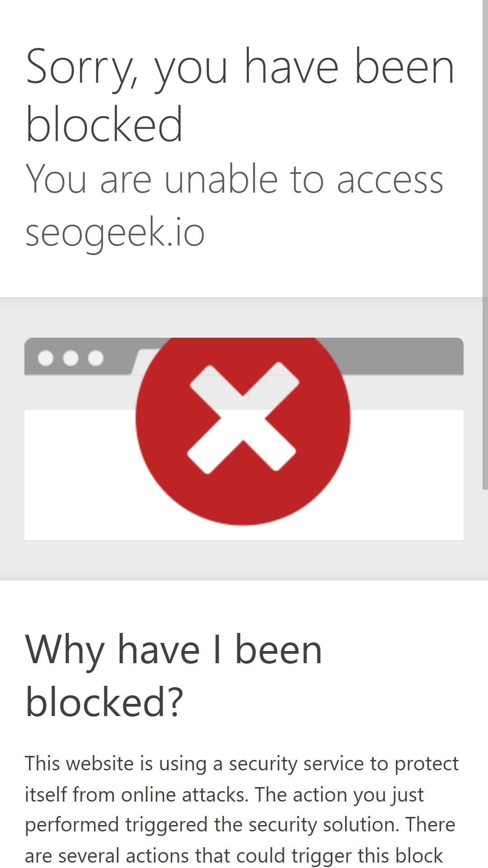Click the 'Why have I been blocked?' heading
The width and height of the screenshot is (488, 868).
pyautogui.click(x=174, y=675)
